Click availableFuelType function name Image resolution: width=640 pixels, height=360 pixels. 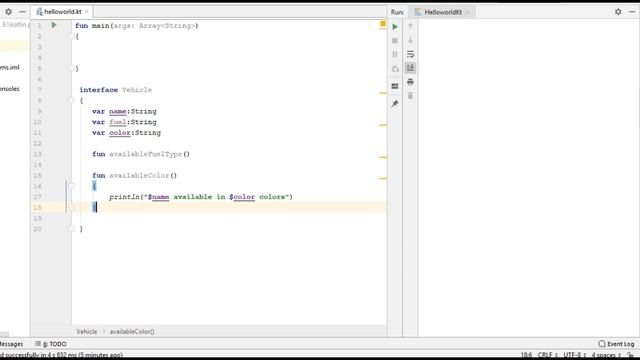click(145, 154)
